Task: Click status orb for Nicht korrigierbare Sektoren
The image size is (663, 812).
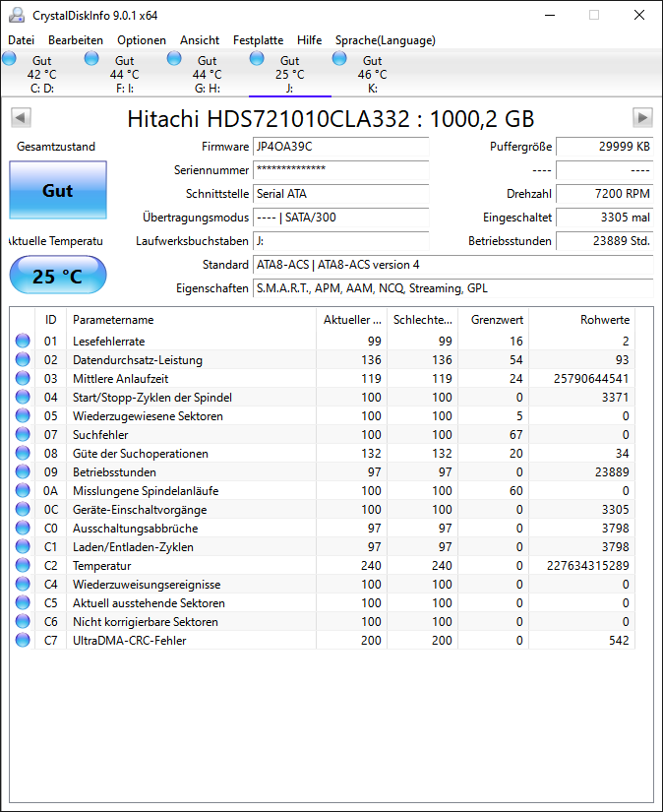Action: tap(23, 621)
